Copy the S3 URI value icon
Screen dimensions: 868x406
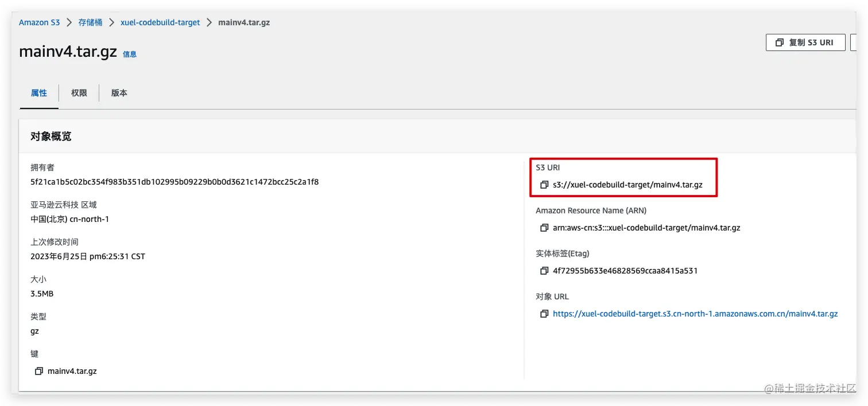pyautogui.click(x=544, y=185)
